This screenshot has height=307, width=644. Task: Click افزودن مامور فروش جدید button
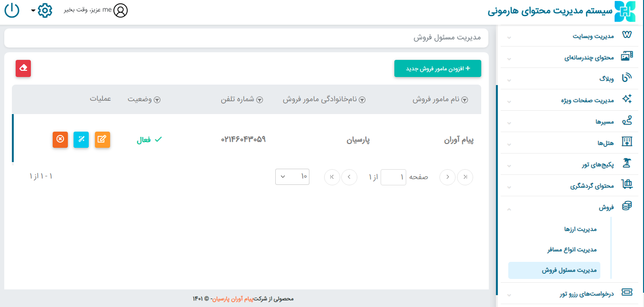pyautogui.click(x=438, y=68)
